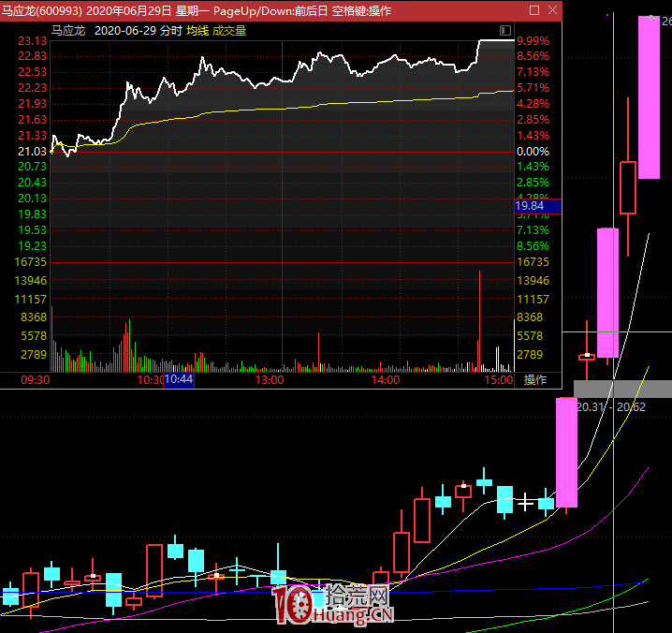Click the 22.83 price axis label
The width and height of the screenshot is (672, 633).
coord(32,56)
